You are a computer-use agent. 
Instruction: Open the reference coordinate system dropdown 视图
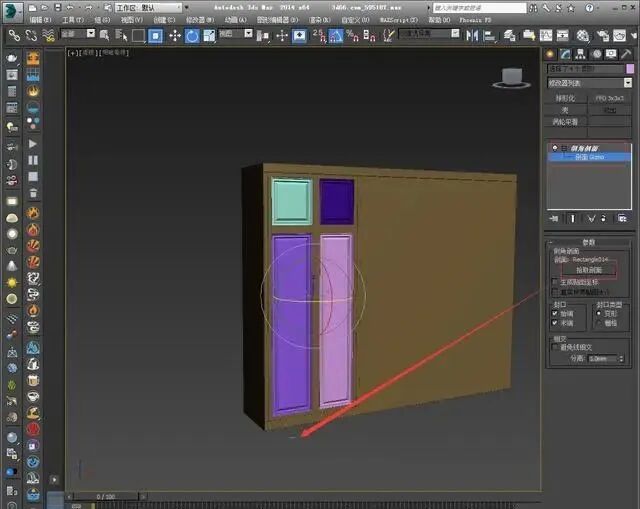(x=236, y=34)
